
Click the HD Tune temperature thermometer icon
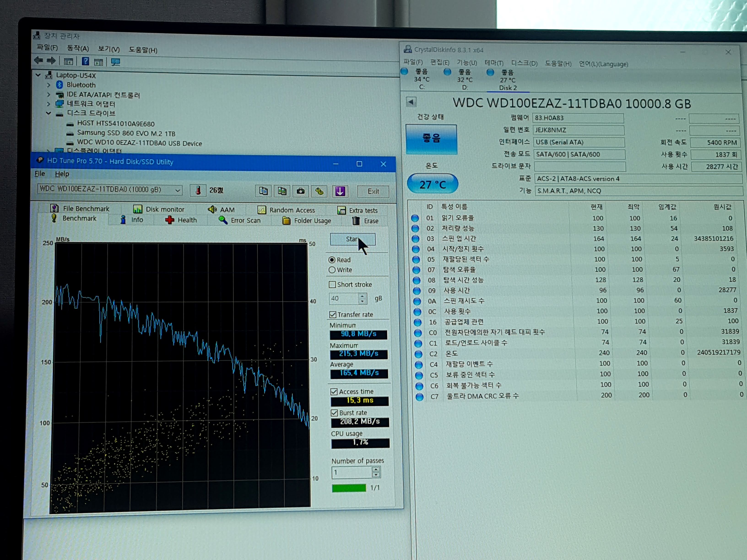(198, 190)
